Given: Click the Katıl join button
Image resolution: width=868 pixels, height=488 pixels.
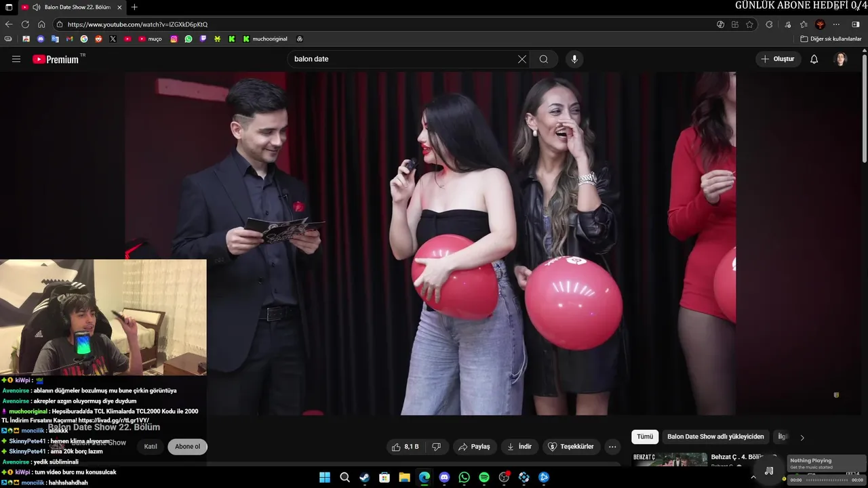Looking at the screenshot, I should click(151, 447).
